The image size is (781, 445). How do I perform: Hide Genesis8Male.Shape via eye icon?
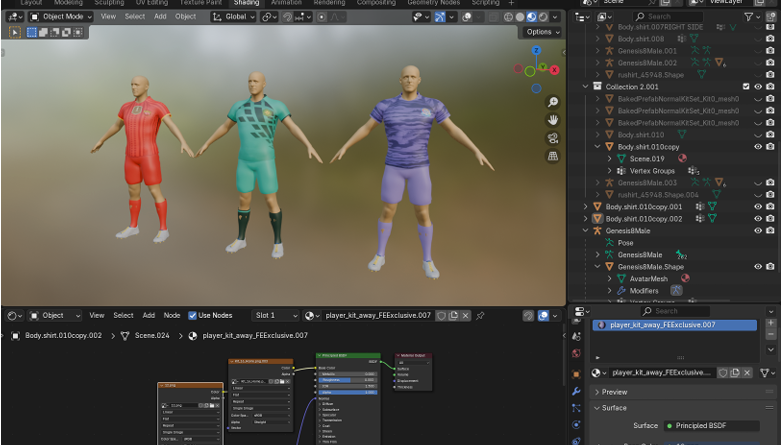tap(758, 267)
